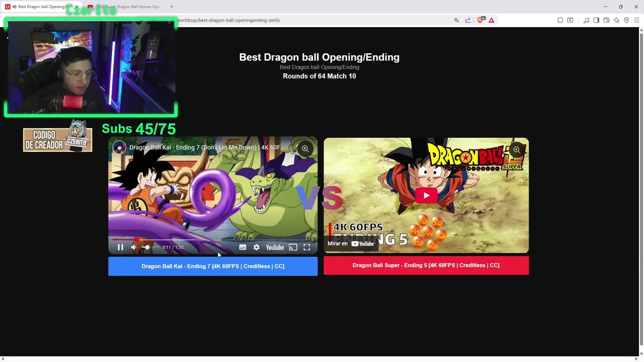
Task: Select the Best Dragon ball Opening/Ending heading
Action: pos(319,57)
